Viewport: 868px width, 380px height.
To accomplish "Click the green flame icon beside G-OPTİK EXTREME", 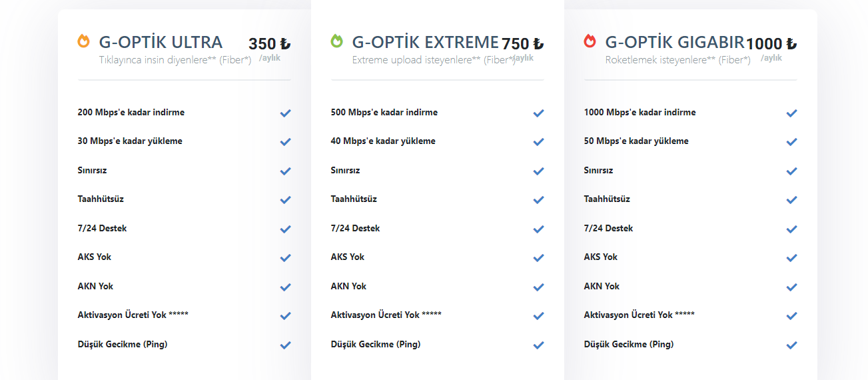I will point(336,41).
